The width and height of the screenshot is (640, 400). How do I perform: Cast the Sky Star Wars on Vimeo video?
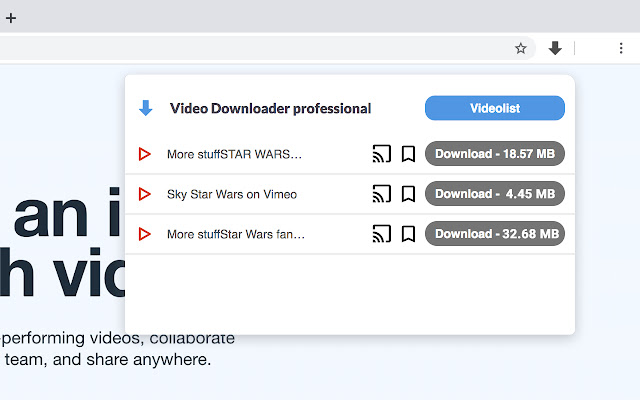(382, 194)
